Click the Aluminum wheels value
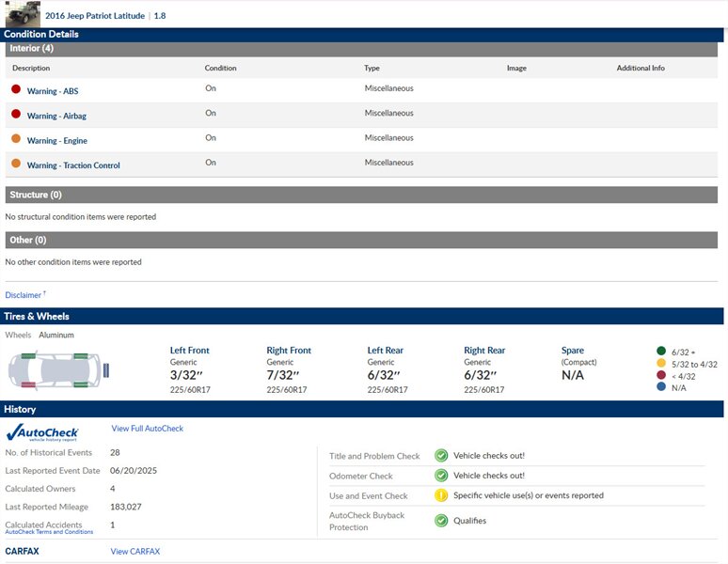This screenshot has height=564, width=728. pos(56,335)
